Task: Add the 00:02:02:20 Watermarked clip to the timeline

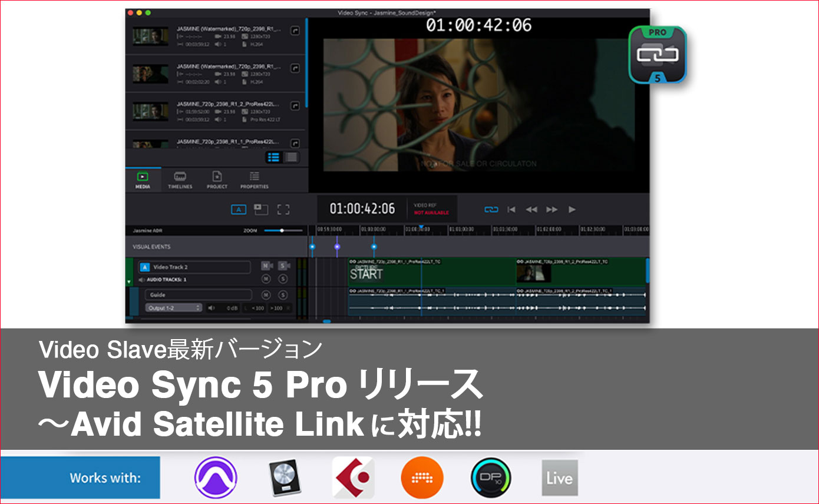Action: pyautogui.click(x=295, y=68)
